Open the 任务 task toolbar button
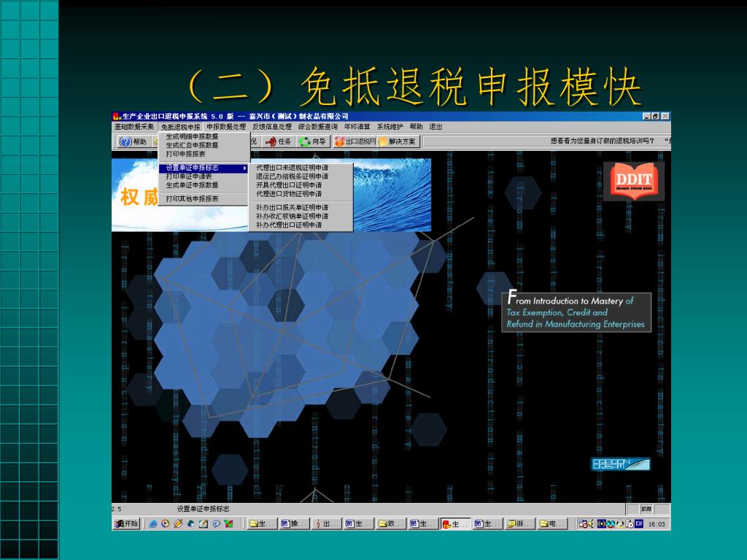Image resolution: width=747 pixels, height=560 pixels. click(x=278, y=141)
